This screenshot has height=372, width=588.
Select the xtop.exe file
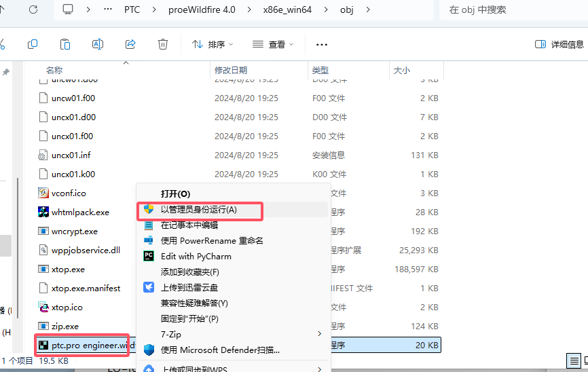click(69, 269)
